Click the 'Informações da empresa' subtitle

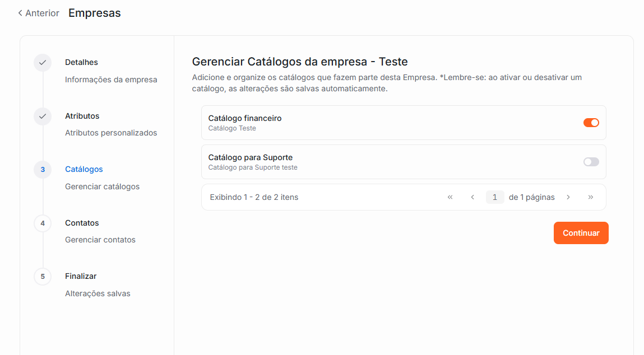pos(111,80)
